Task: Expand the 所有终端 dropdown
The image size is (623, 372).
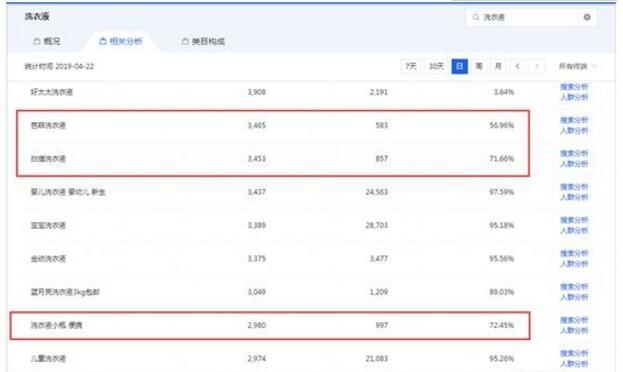Action: (578, 66)
